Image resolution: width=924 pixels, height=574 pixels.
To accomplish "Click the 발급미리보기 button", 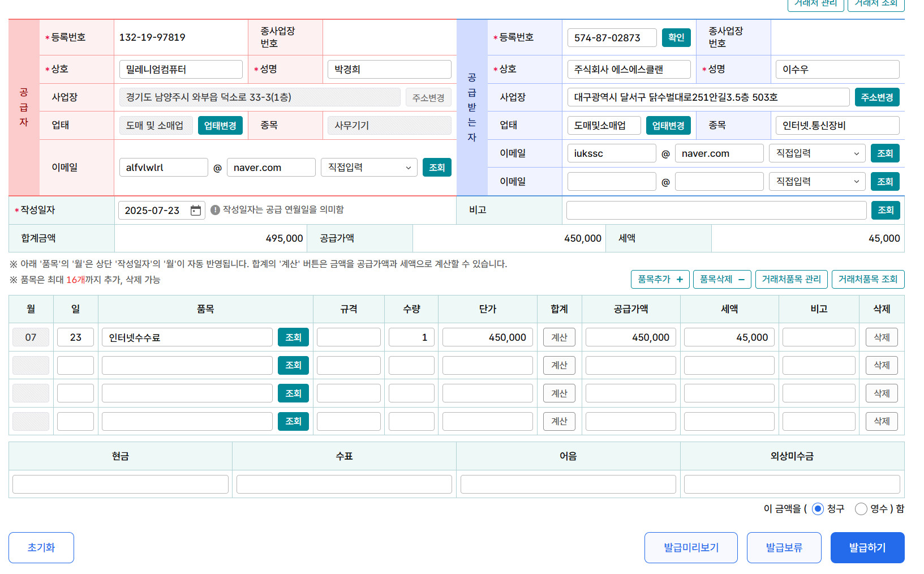I will click(691, 547).
